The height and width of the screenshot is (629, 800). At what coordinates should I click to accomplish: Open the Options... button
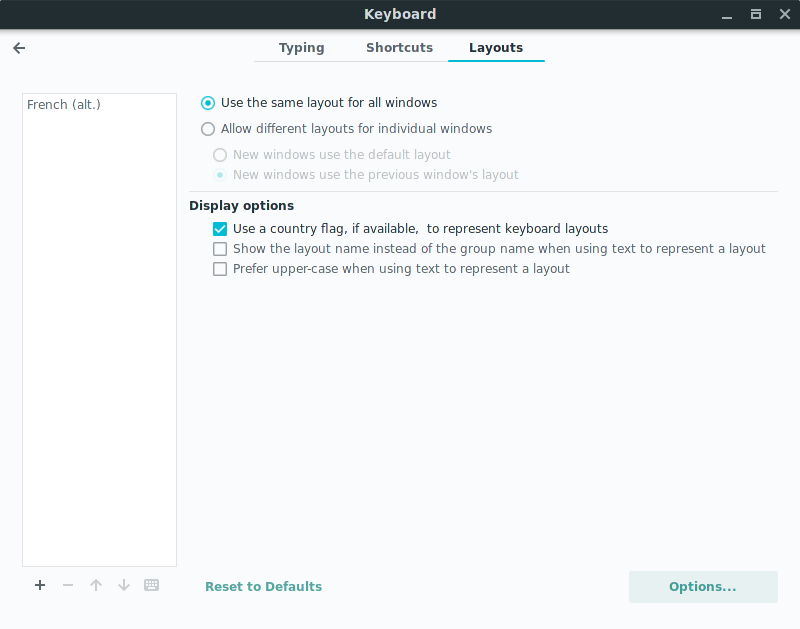[x=703, y=587]
